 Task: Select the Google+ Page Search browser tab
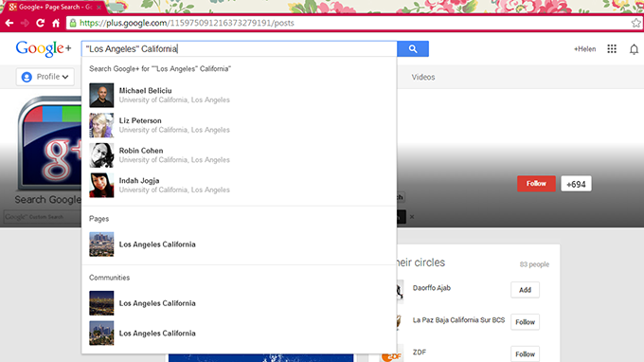[x=53, y=7]
